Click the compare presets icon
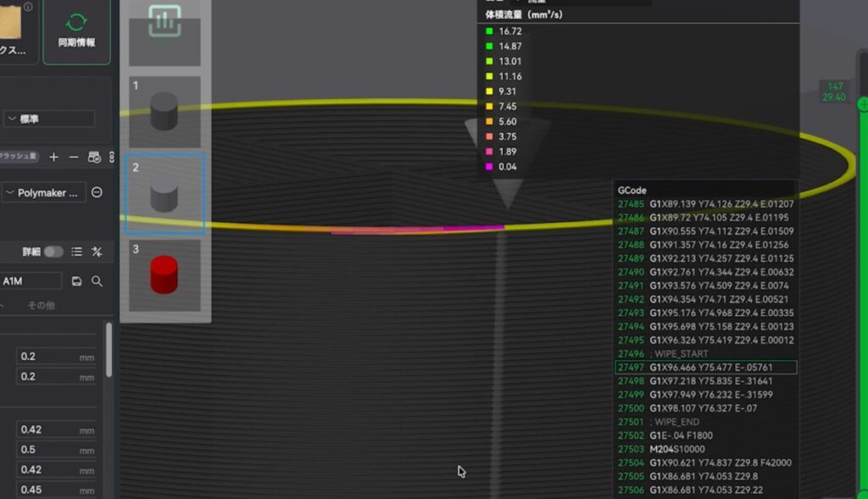The height and width of the screenshot is (499, 868). (x=97, y=252)
